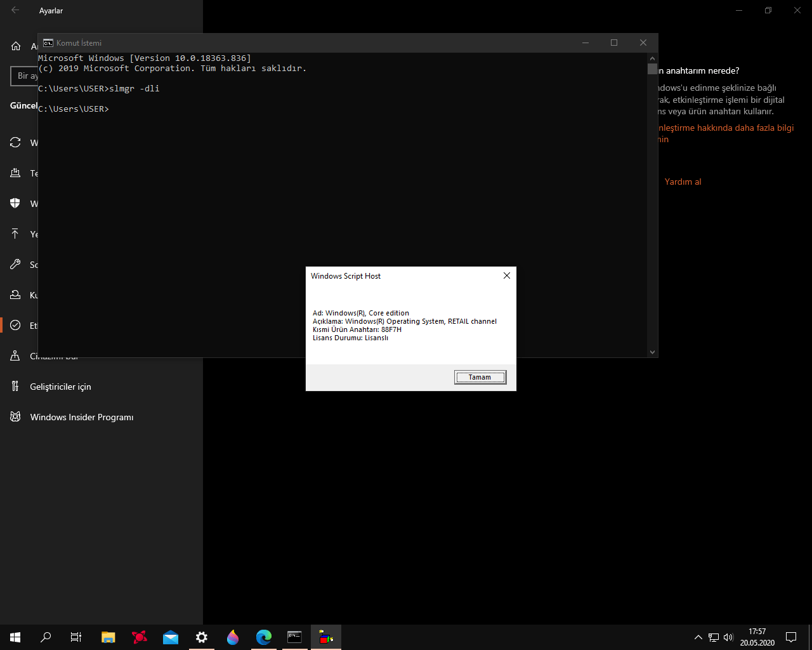Select the Backup upward arrow icon

click(x=15, y=234)
